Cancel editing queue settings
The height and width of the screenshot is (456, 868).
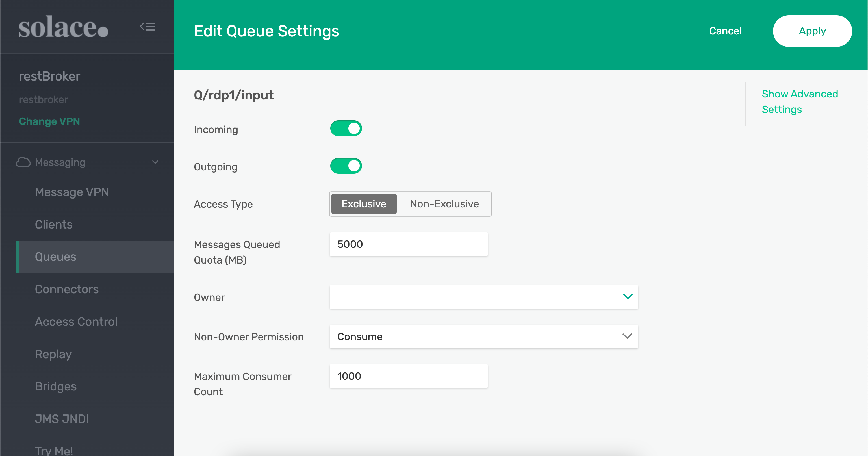coord(725,31)
